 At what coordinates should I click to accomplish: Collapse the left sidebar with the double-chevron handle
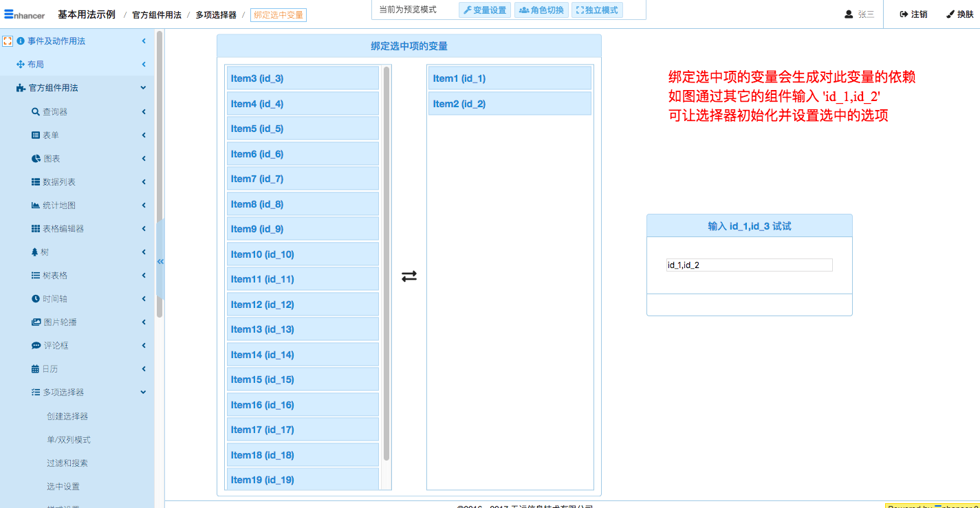click(160, 261)
